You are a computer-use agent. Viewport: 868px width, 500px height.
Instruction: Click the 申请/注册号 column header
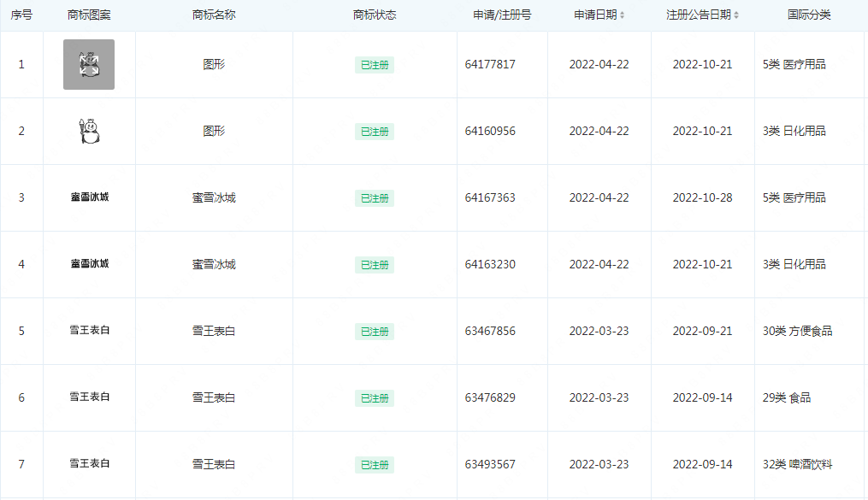point(502,15)
